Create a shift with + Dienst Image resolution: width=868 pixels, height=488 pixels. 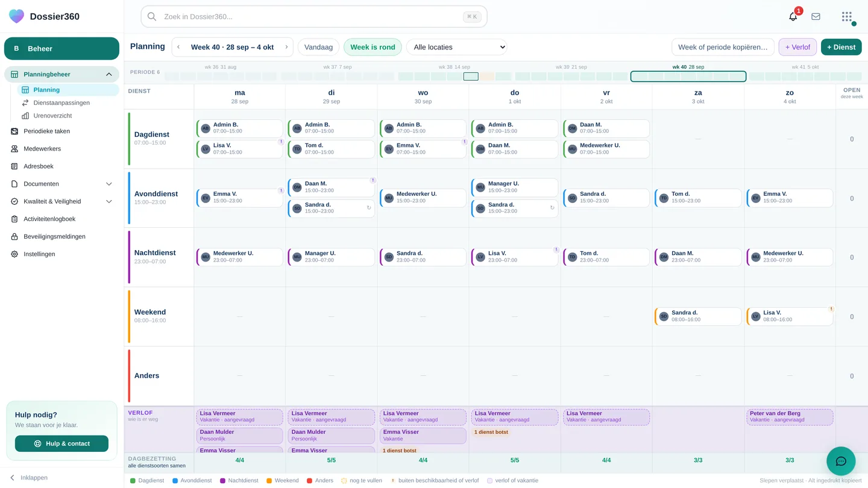[x=841, y=47]
